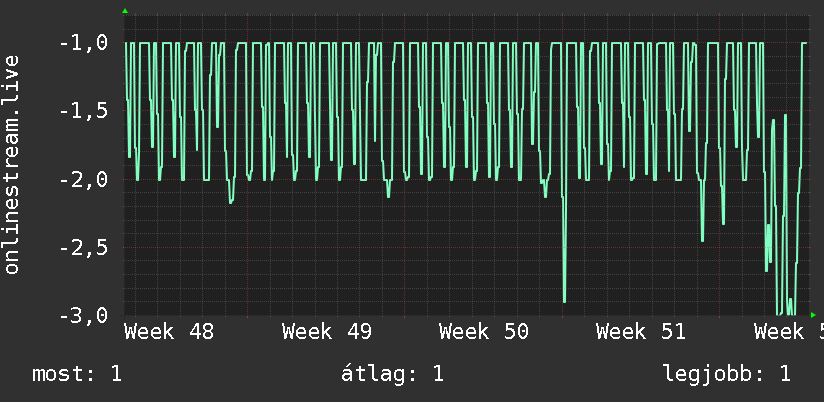The height and width of the screenshot is (402, 824).
Task: Click the 'legjobb: 1' statistic
Action: coord(727,374)
